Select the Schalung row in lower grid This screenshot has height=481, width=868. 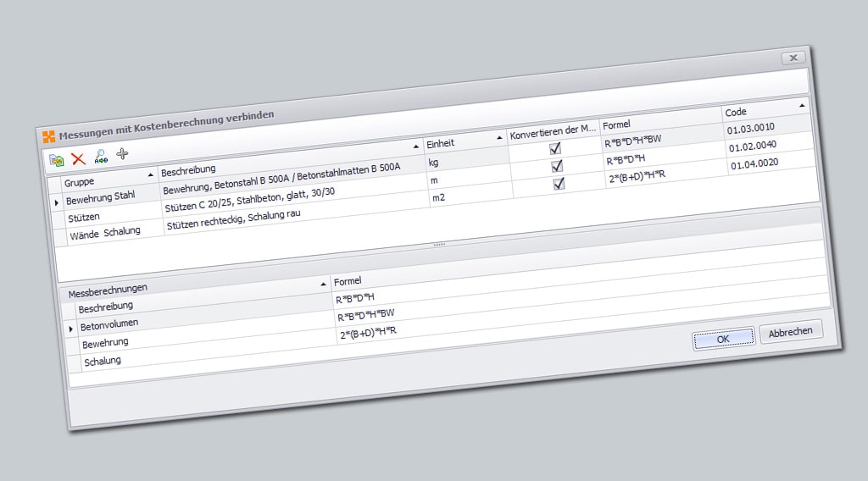coord(103,361)
